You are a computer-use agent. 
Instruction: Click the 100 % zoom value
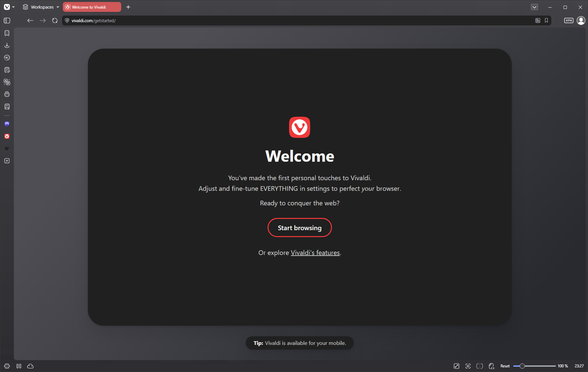[x=563, y=366]
